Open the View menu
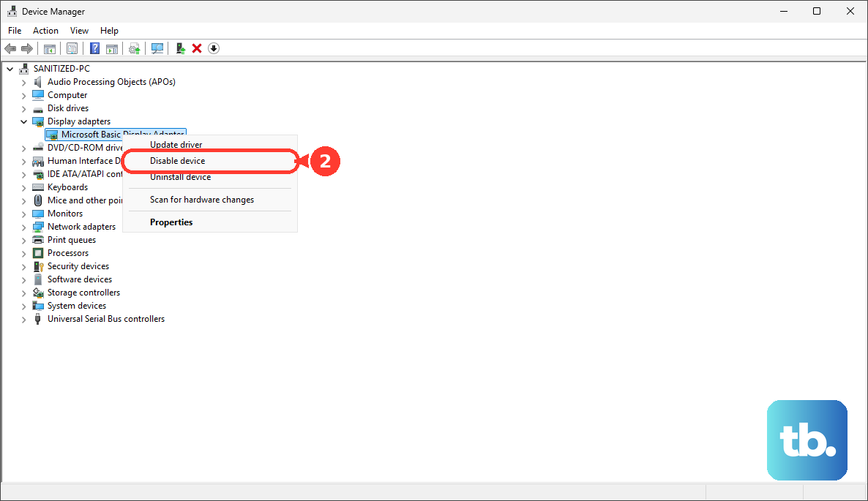The height and width of the screenshot is (501, 868). tap(79, 31)
